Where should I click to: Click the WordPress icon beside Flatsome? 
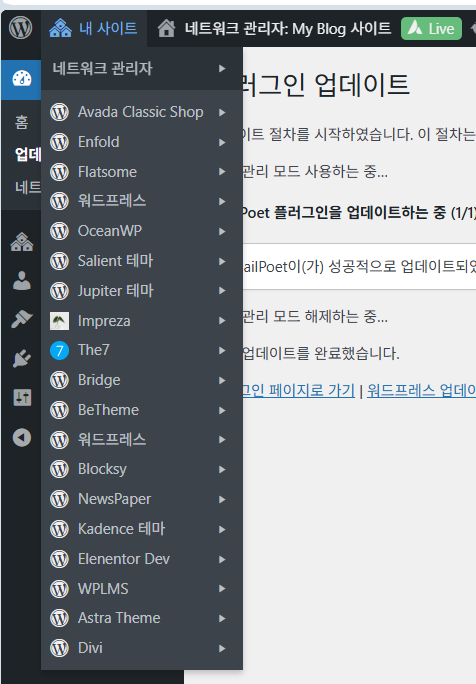pos(59,172)
